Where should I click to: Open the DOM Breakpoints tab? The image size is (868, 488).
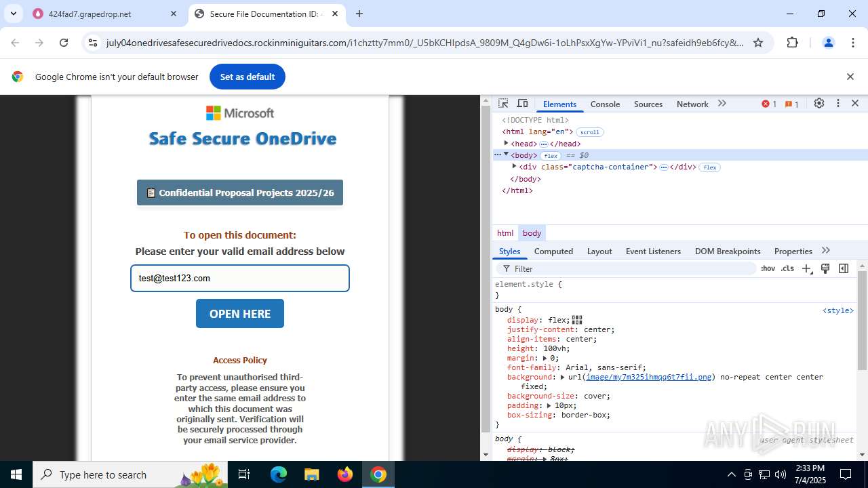click(728, 251)
